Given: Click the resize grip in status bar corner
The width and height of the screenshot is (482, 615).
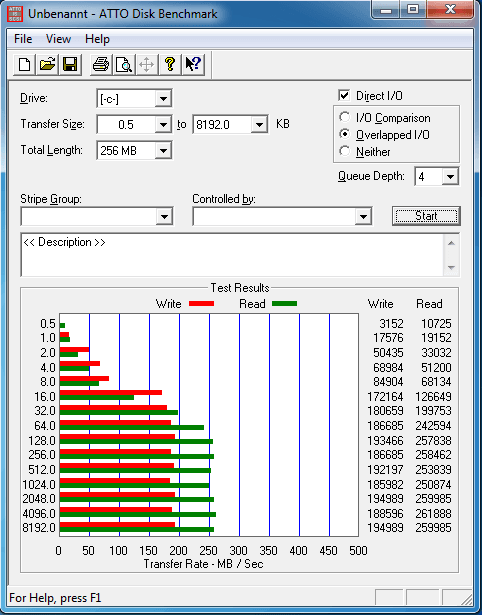Looking at the screenshot, I should (x=466, y=599).
